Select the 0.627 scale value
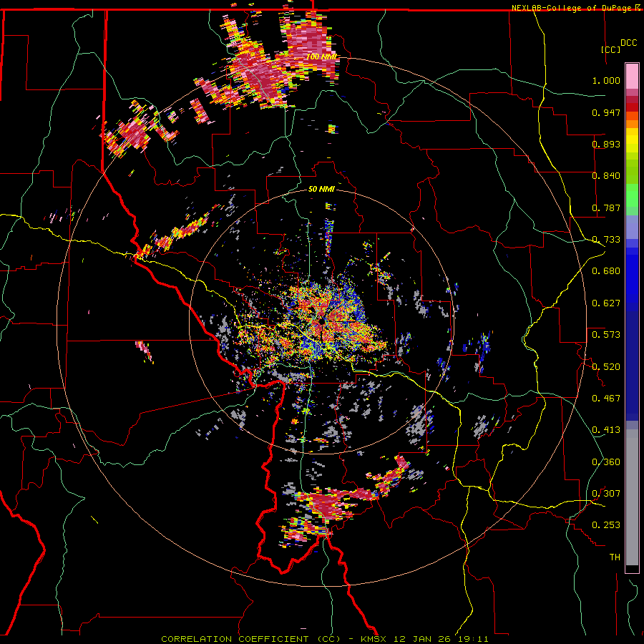This screenshot has height=644, width=644. [x=606, y=303]
